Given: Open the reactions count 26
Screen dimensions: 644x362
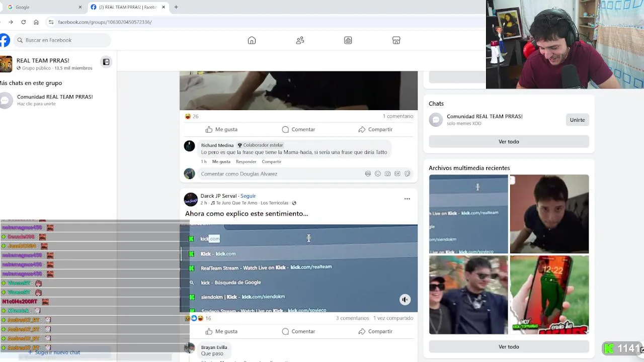Looking at the screenshot, I should click(x=192, y=116).
